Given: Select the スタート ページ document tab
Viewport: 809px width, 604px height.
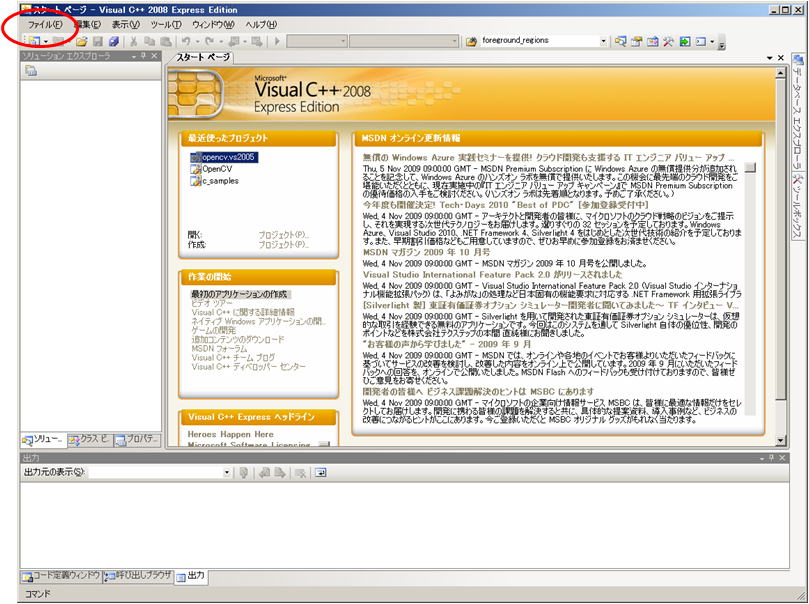Looking at the screenshot, I should coord(203,57).
